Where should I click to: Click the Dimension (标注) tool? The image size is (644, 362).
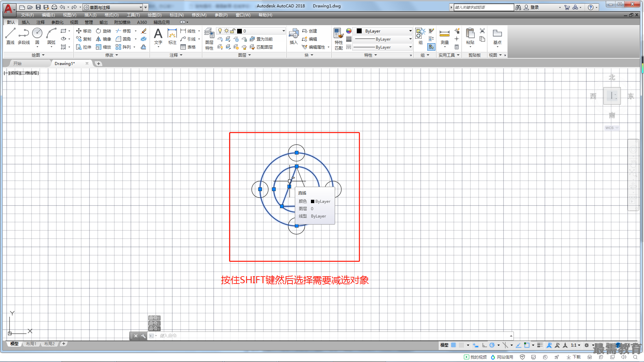pos(172,36)
